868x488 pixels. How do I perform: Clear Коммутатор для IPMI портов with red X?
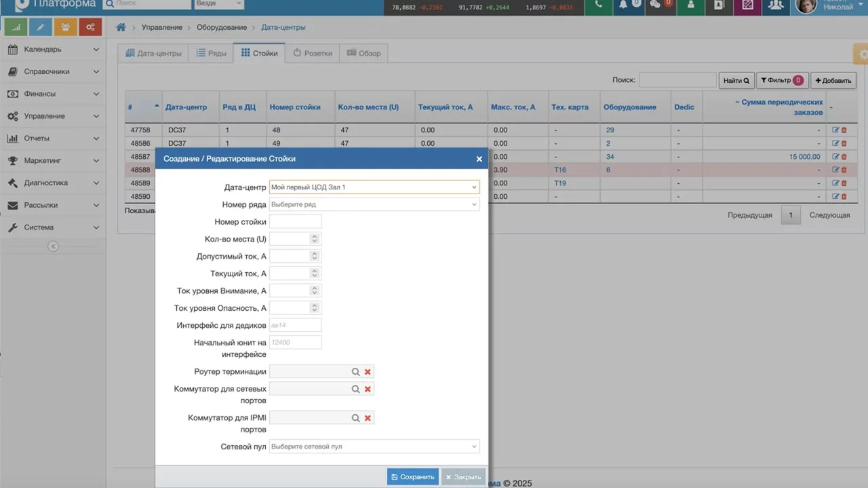[368, 418]
